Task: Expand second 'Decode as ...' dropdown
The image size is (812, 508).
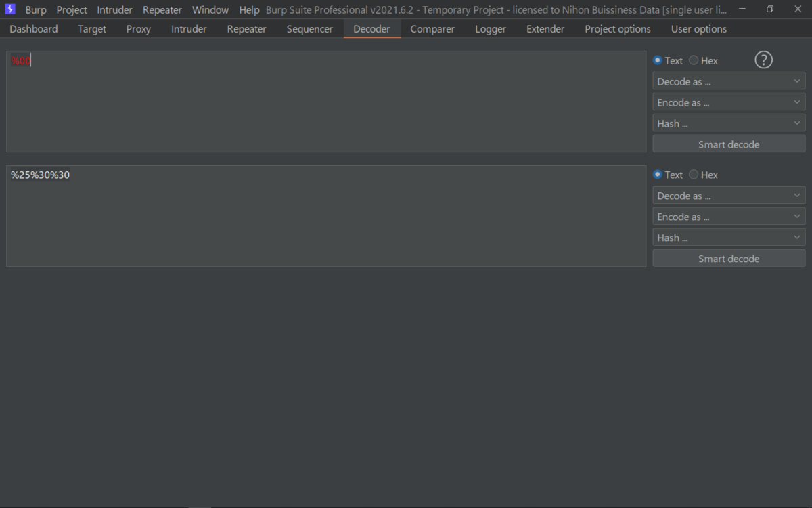Action: click(729, 196)
